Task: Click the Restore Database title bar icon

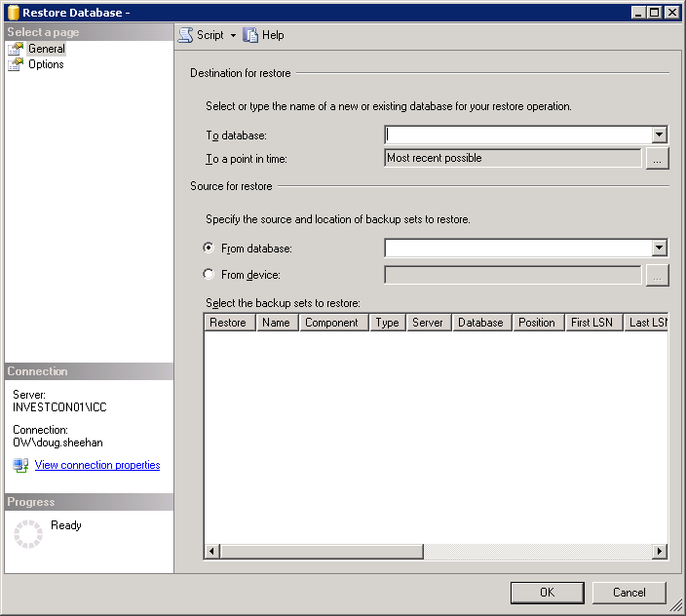Action: 14,12
